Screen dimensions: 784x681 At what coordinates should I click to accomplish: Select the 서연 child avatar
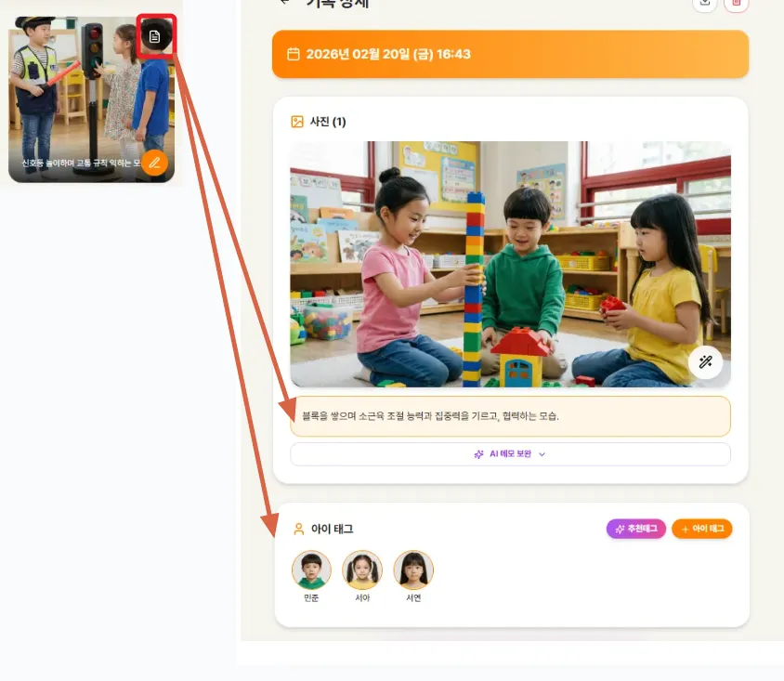click(413, 570)
